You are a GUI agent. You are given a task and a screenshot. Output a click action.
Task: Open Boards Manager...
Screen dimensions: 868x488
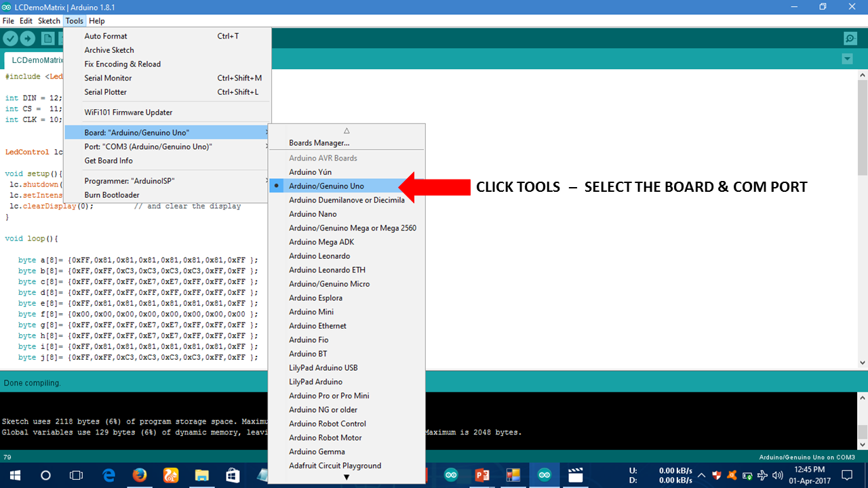pos(347,143)
